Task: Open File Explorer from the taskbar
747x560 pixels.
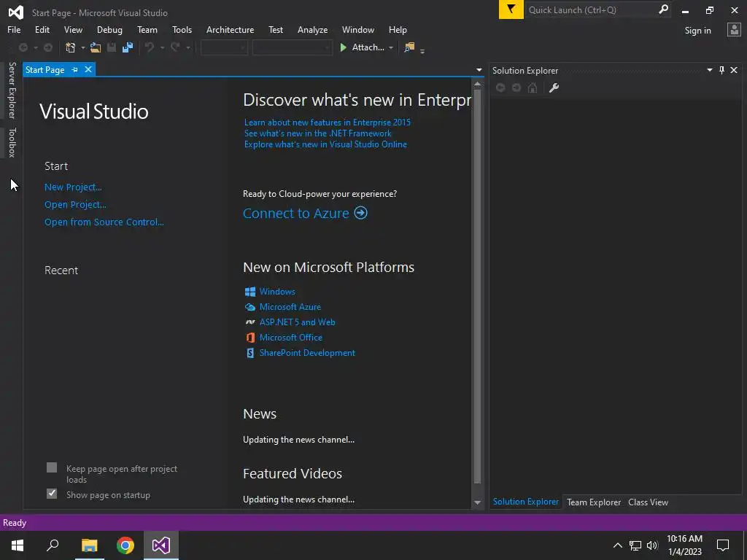Action: point(89,545)
